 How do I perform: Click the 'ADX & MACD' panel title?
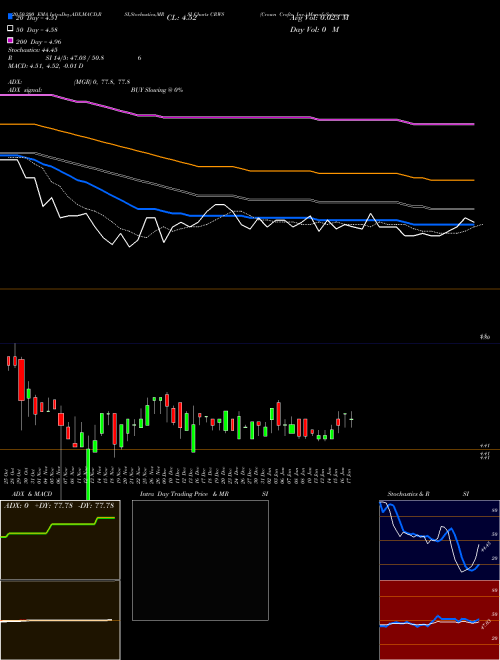click(32, 494)
